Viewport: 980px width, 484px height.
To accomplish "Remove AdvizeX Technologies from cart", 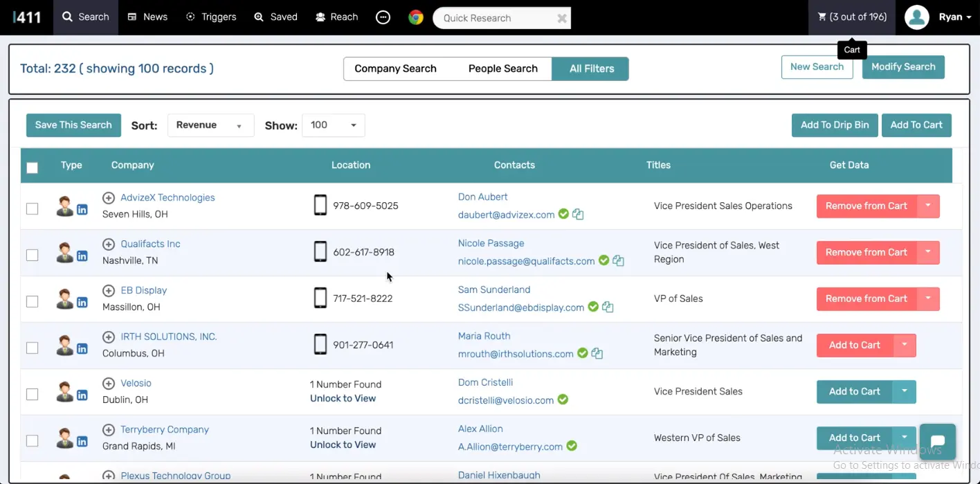I will click(866, 206).
